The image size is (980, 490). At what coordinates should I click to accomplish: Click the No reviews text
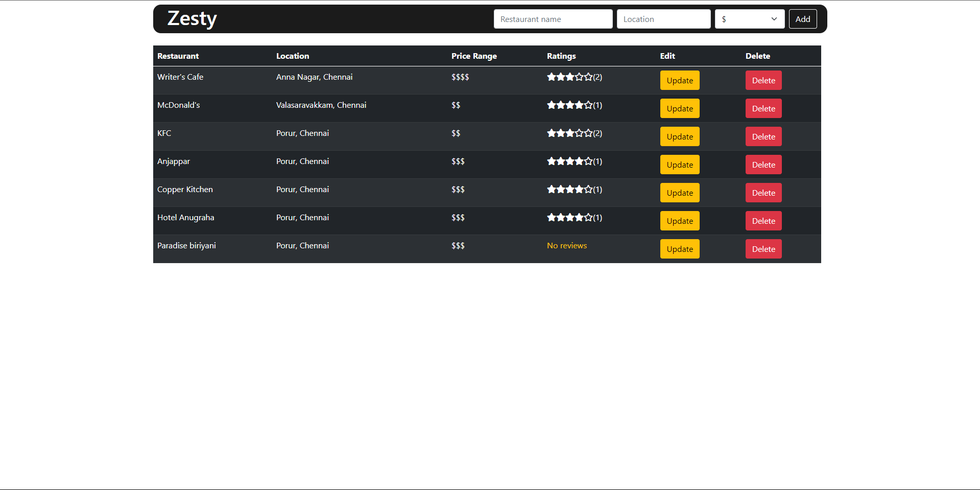pyautogui.click(x=567, y=246)
